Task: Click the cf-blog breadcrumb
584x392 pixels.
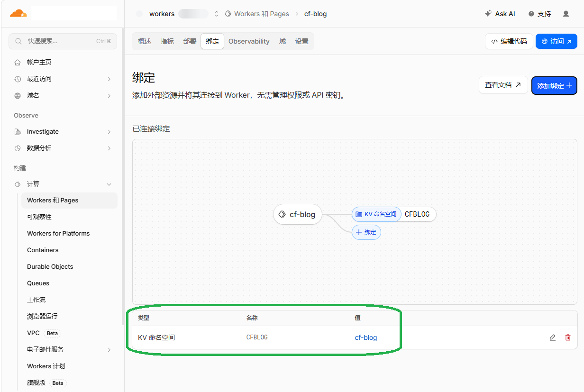Action: click(x=315, y=14)
